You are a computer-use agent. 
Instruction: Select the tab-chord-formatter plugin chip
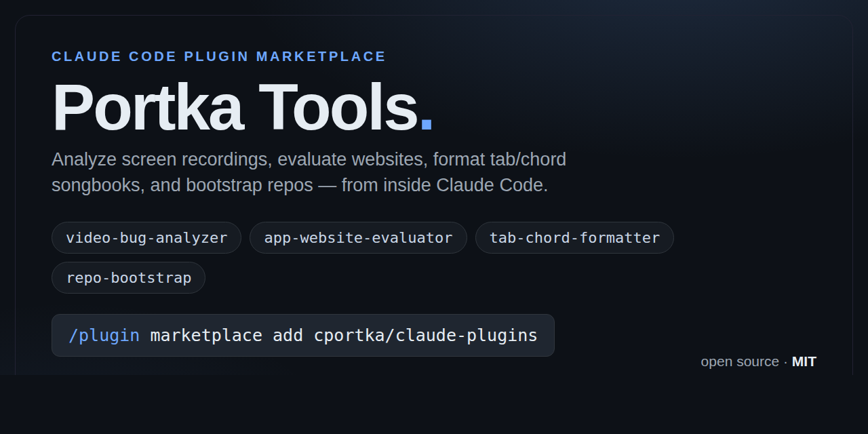point(574,237)
